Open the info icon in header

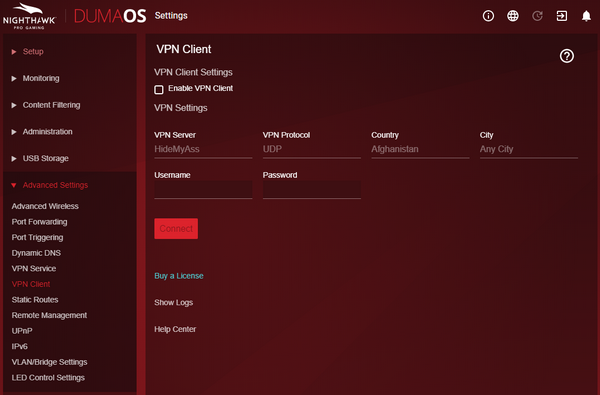coord(488,16)
